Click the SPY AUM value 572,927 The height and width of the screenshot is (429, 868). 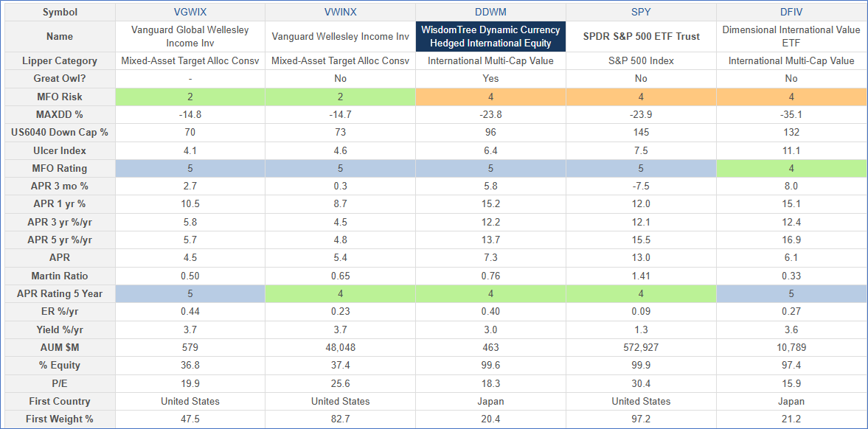point(641,348)
